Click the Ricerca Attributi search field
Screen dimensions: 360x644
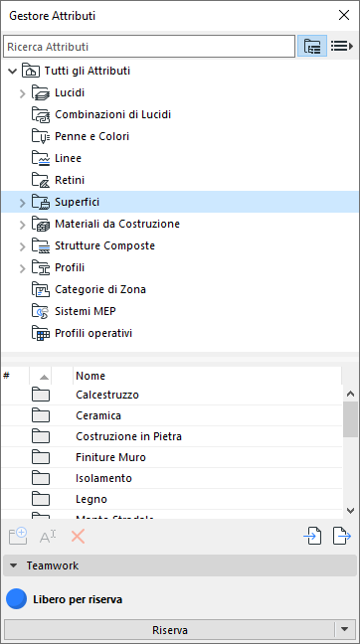coord(149,47)
